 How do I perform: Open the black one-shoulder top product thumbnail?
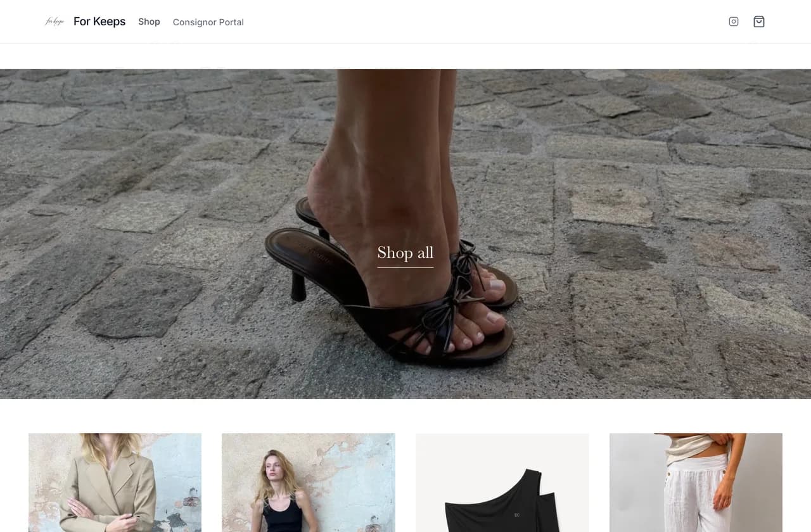tap(502, 483)
